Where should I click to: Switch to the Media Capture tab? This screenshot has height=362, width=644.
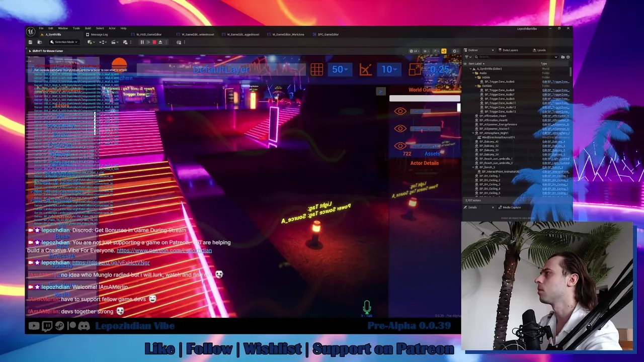(x=509, y=207)
